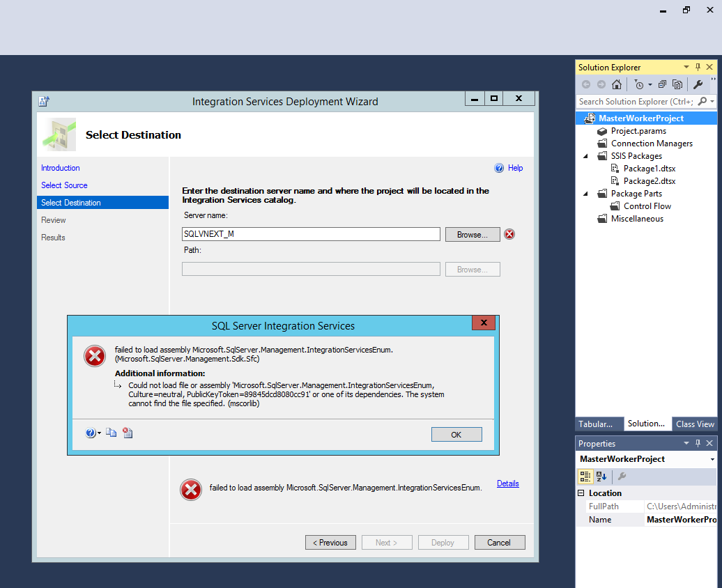
Task: Click the Property Pages wrench in Properties
Action: [x=622, y=476]
